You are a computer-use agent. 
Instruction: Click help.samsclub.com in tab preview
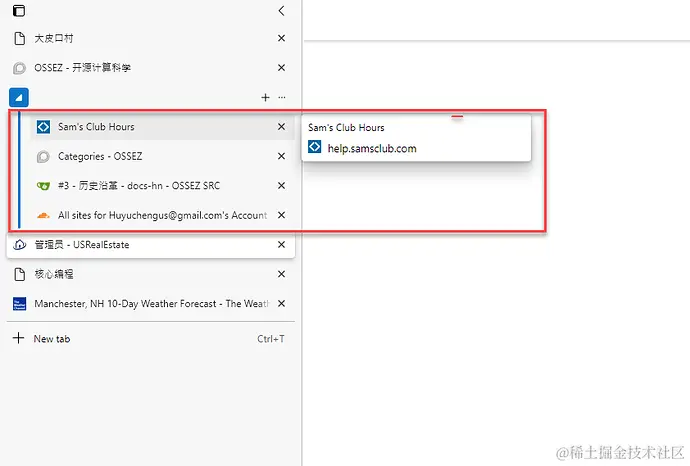pos(372,149)
